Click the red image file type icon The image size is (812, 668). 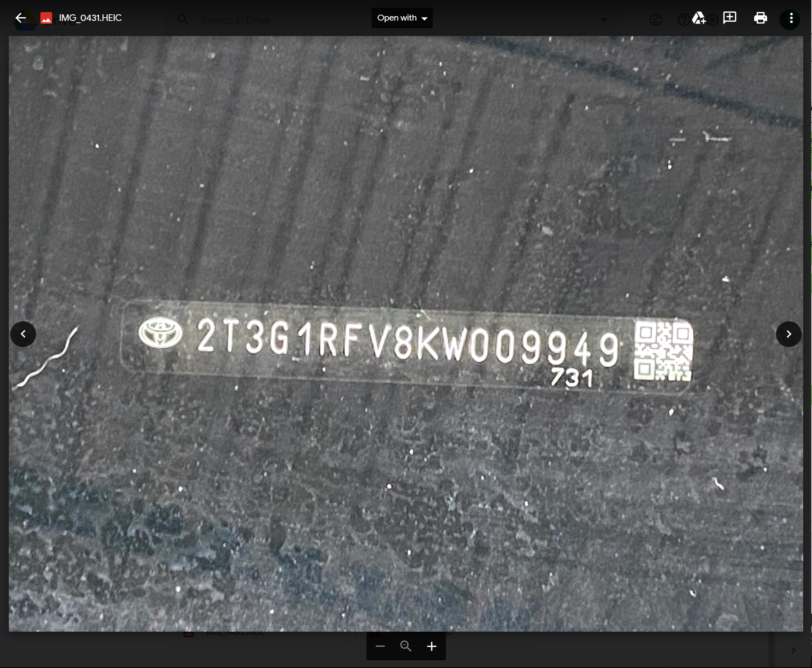pyautogui.click(x=46, y=18)
